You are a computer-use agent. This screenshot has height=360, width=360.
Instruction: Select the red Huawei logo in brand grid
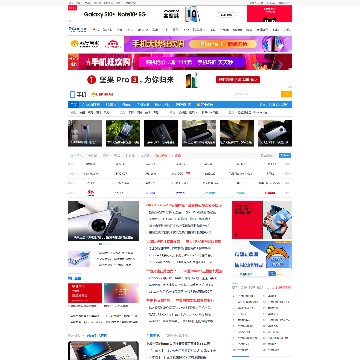point(90,193)
